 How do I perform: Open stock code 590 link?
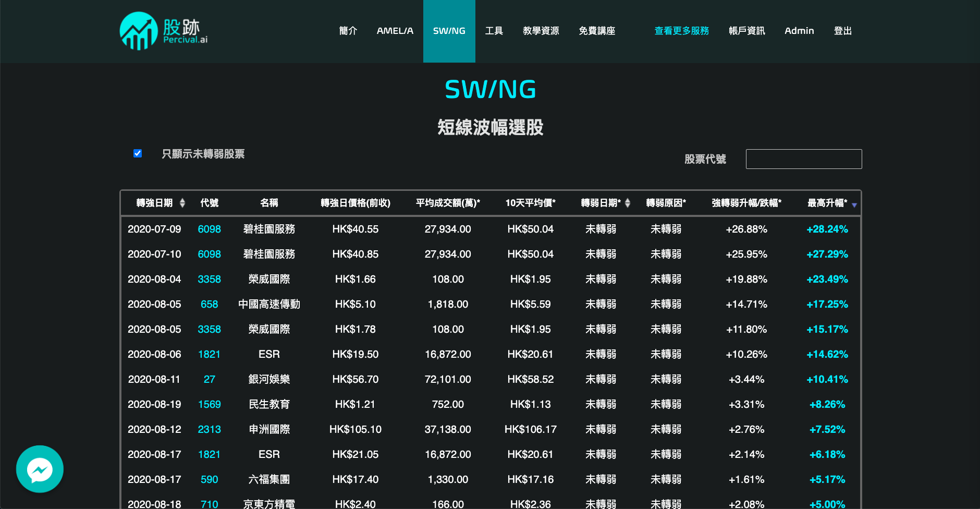pos(210,479)
